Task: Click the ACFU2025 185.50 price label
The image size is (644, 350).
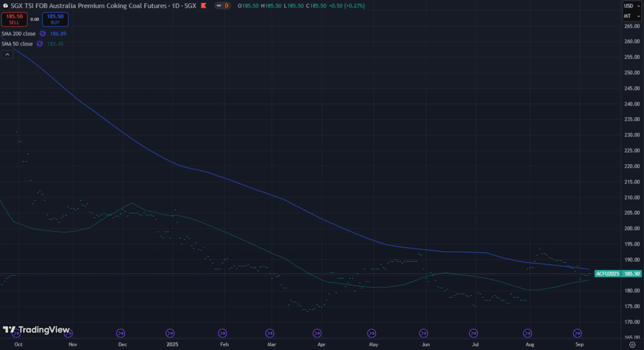Action: click(x=618, y=274)
